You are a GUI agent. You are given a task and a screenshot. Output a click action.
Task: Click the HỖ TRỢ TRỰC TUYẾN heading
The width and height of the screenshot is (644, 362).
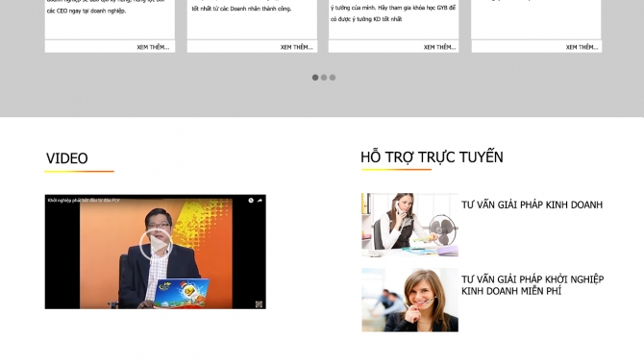432,157
